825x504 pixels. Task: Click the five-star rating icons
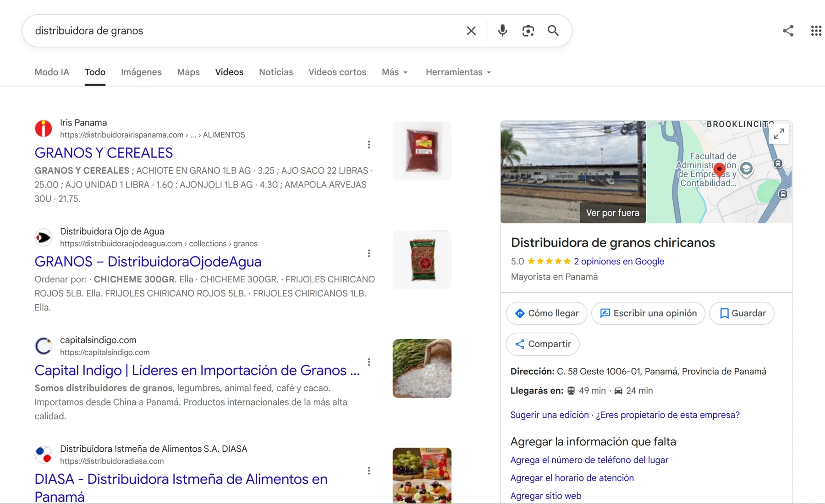(549, 261)
